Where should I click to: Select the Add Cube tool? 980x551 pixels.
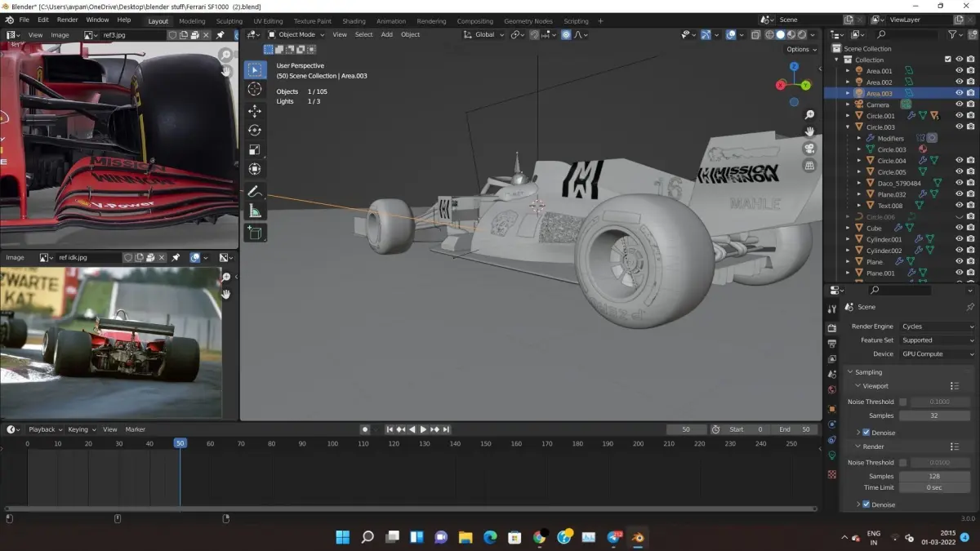[255, 233]
